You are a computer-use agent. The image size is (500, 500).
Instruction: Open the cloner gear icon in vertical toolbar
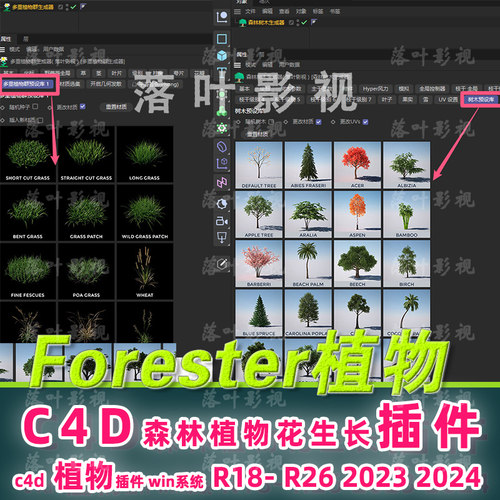coord(222,128)
